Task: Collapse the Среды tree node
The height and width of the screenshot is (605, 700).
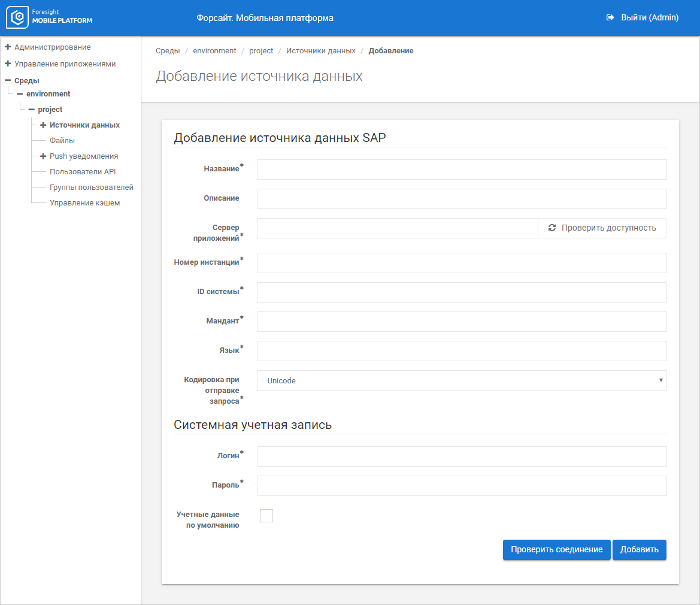Action: pyautogui.click(x=8, y=80)
